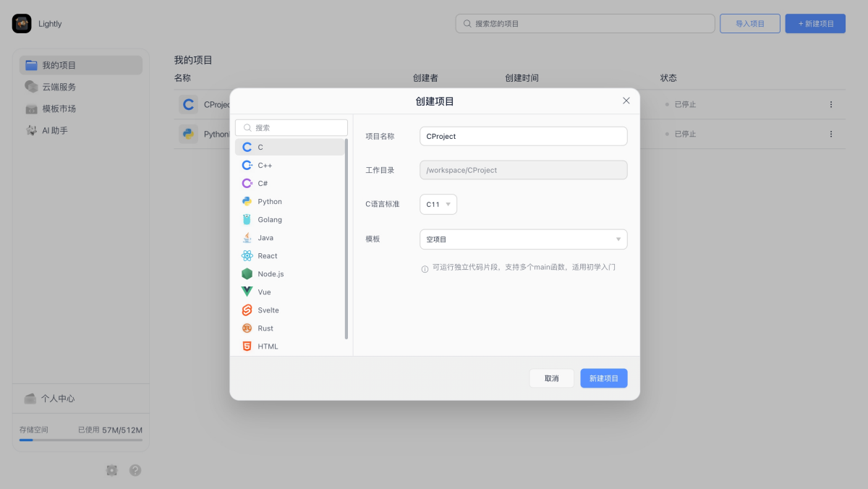Click the 取消 button
Viewport: 868px width, 489px height.
click(552, 378)
